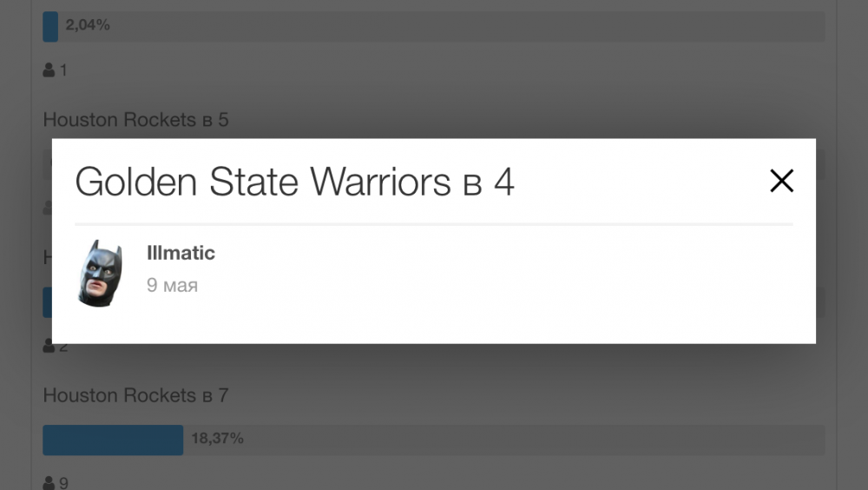Image resolution: width=868 pixels, height=490 pixels.
Task: Click the 9 мая vote date
Action: coord(172,285)
